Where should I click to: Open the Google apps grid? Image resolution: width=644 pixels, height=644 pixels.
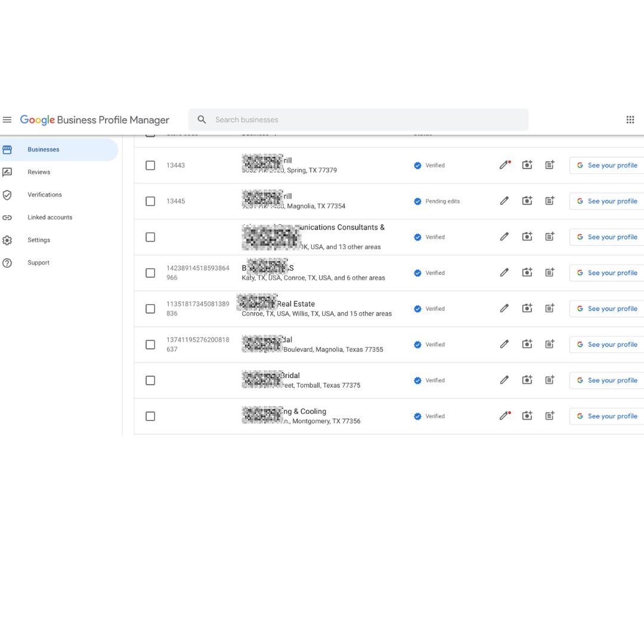pyautogui.click(x=630, y=120)
